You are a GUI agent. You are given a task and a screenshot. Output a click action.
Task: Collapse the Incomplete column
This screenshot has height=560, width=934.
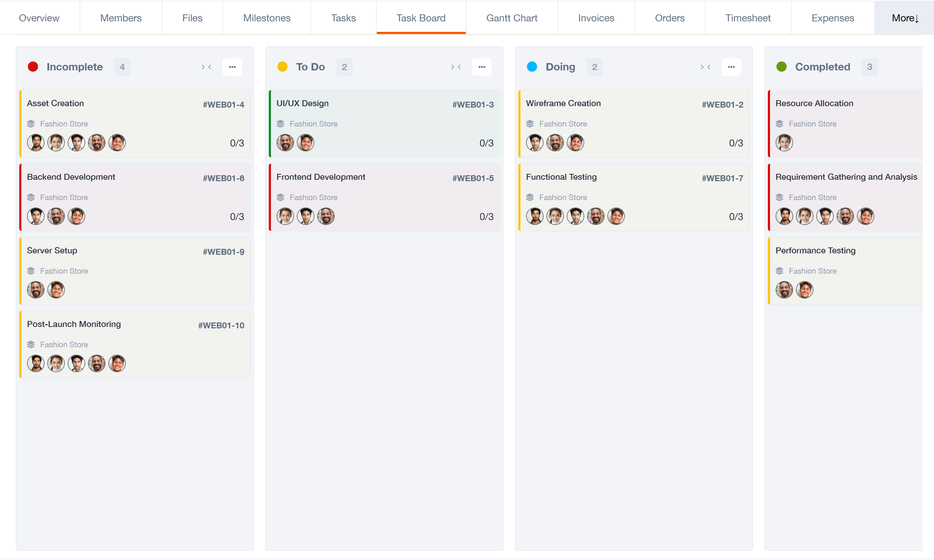tap(206, 67)
